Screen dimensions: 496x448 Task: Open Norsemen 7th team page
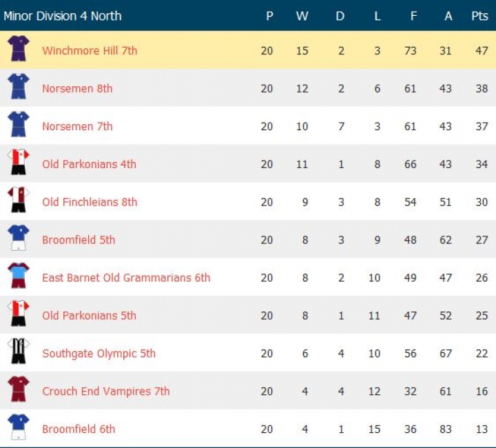77,126
